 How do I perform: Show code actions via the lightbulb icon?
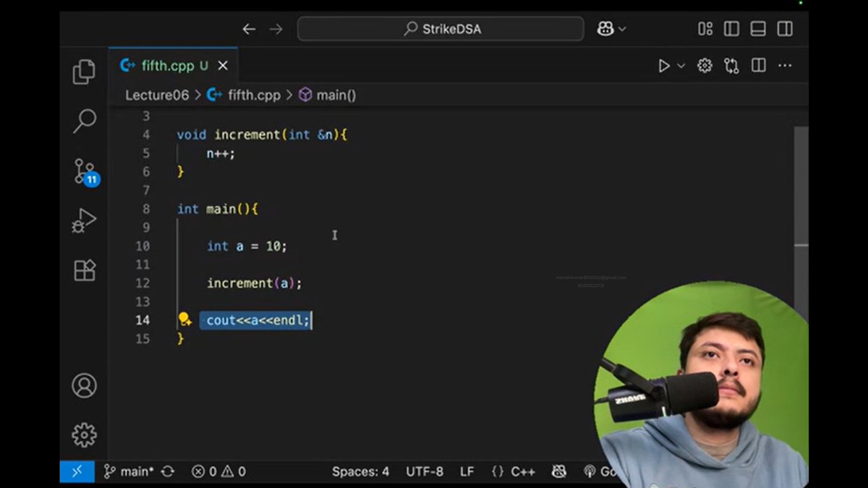pyautogui.click(x=185, y=320)
